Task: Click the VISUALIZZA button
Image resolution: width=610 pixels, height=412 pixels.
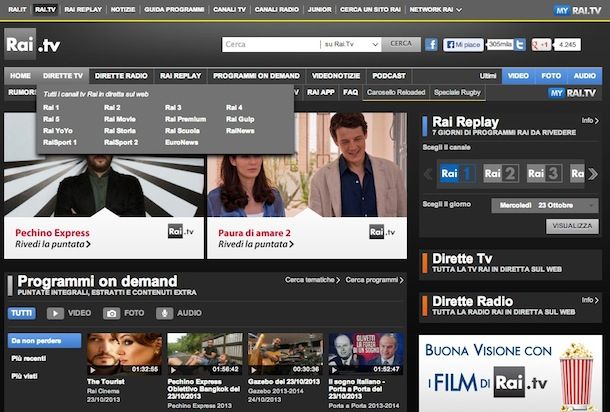Action: coord(572,226)
